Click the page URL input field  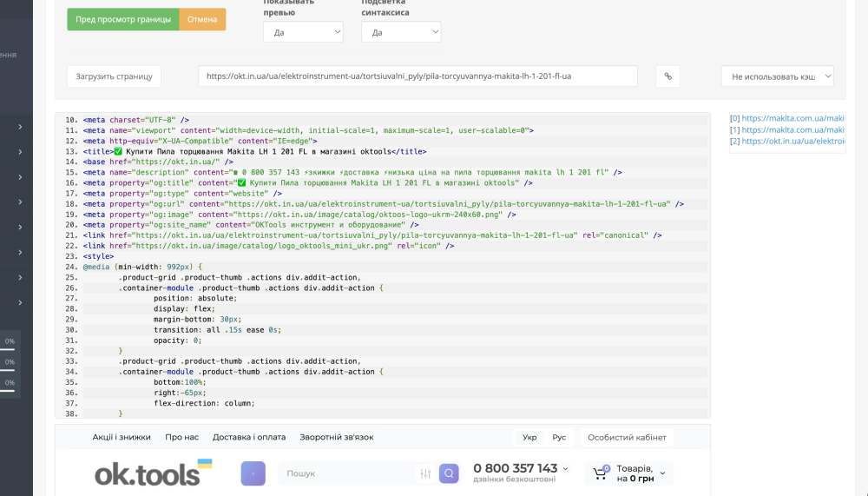pyautogui.click(x=417, y=76)
